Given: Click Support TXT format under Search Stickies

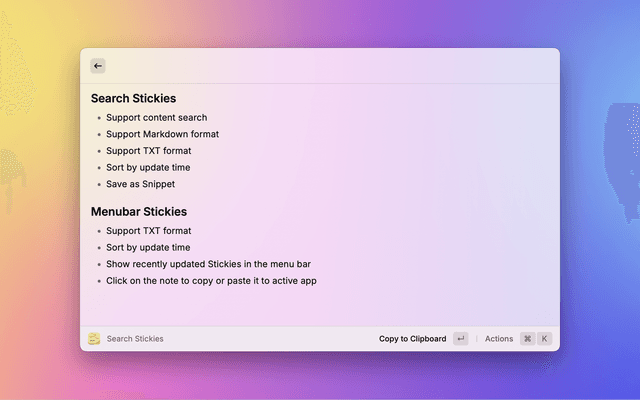Looking at the screenshot, I should click(148, 151).
